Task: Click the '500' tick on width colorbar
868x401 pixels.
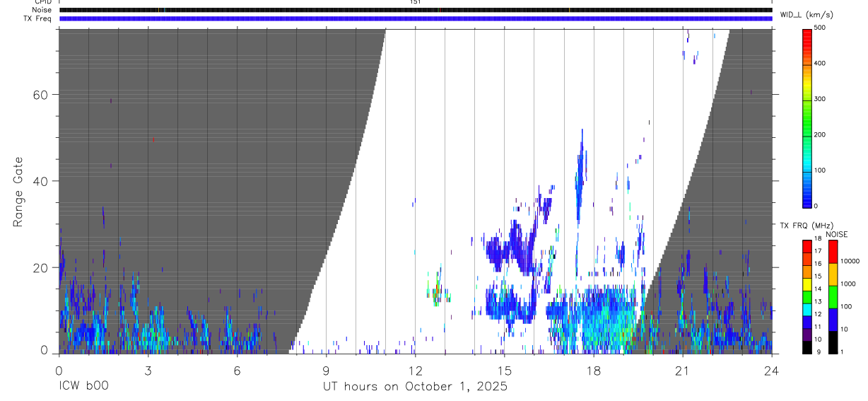Action: coord(821,28)
